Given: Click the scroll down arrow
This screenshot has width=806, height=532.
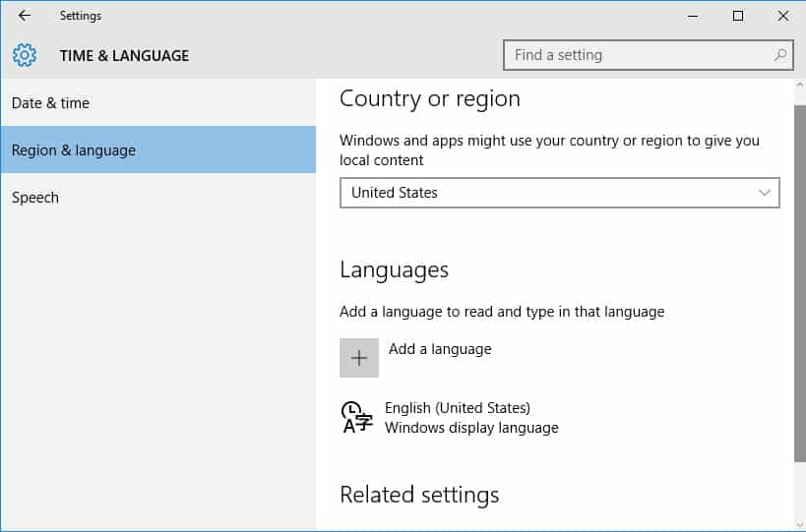Looking at the screenshot, I should 800,525.
